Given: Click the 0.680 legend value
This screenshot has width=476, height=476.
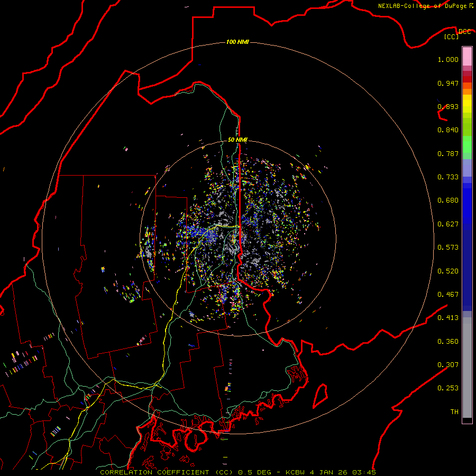Looking at the screenshot, I should (x=448, y=200).
